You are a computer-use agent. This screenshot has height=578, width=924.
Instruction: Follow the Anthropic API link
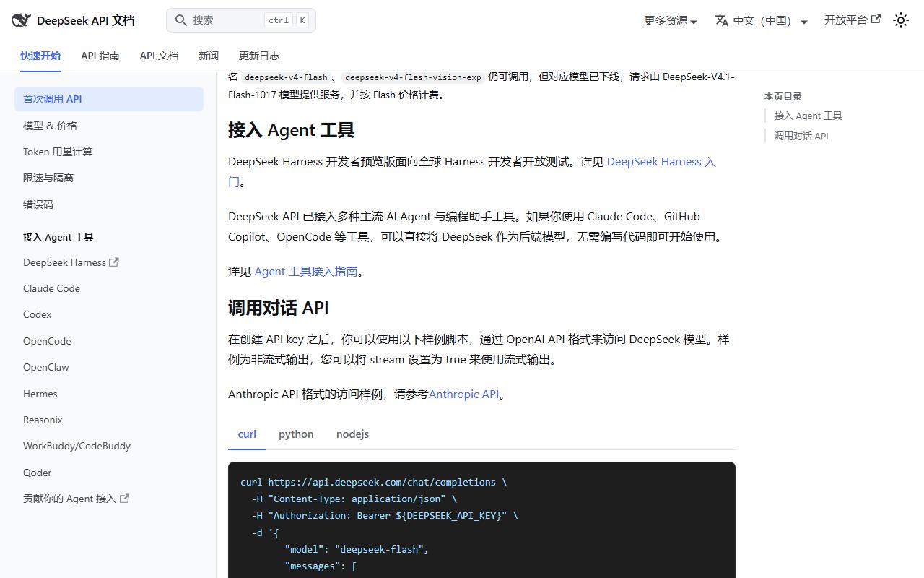click(x=463, y=394)
